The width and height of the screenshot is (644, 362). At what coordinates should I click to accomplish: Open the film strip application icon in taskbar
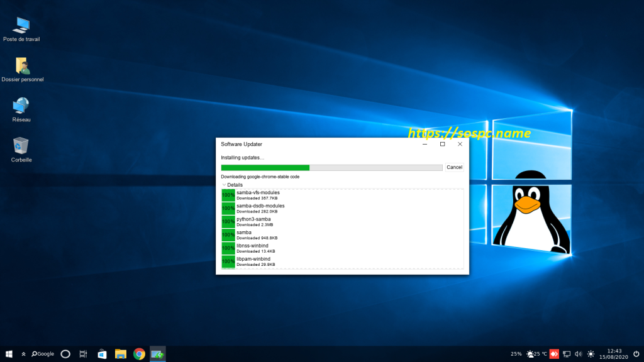pyautogui.click(x=82, y=353)
